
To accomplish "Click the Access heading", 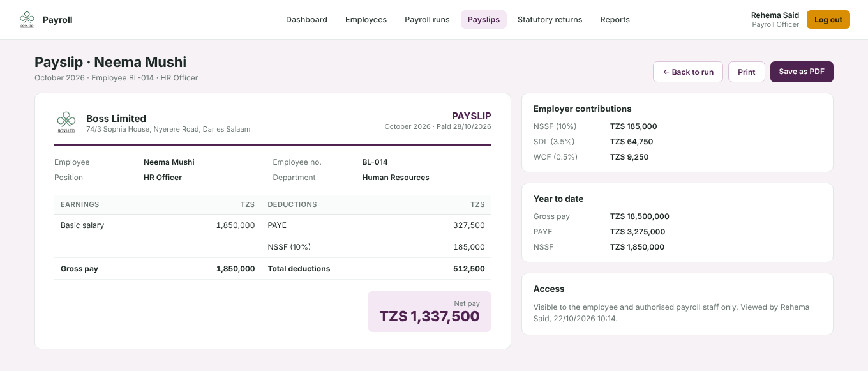I will click(549, 289).
